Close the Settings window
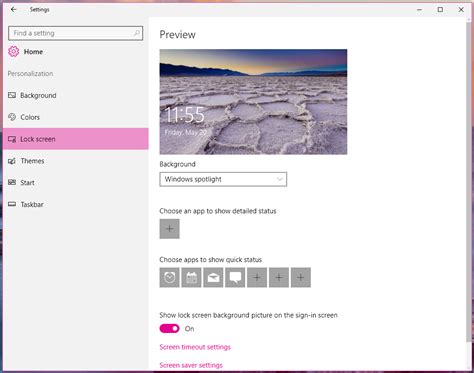This screenshot has height=373, width=474. coord(461,10)
